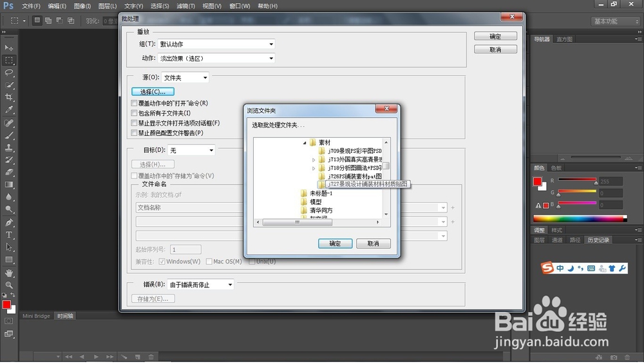
Task: Select the Move tool
Action: point(8,48)
